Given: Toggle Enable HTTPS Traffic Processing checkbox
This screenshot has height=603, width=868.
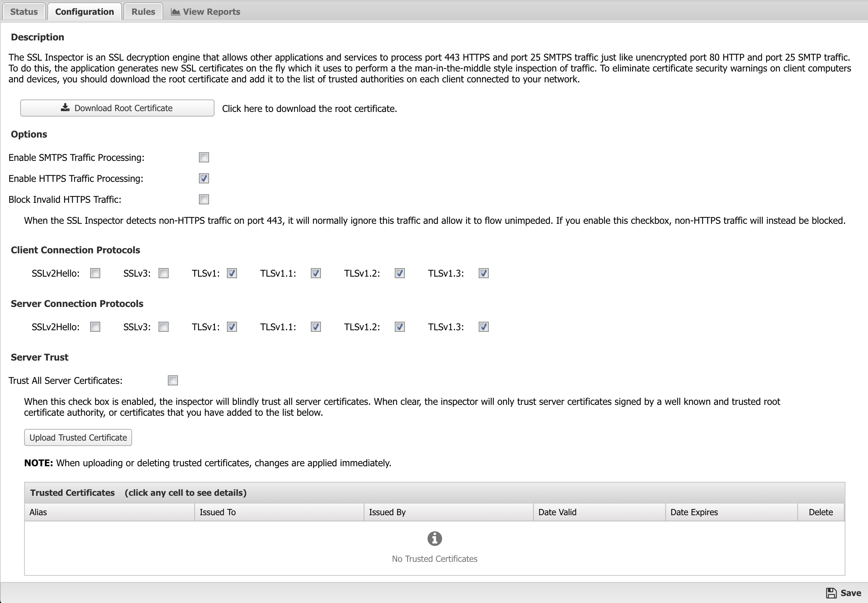Looking at the screenshot, I should pos(204,178).
